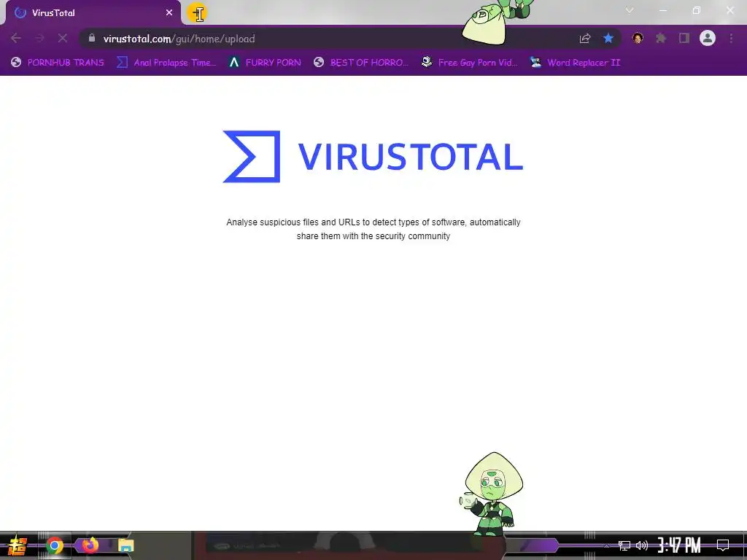Minimize the Chrome window
The height and width of the screenshot is (560, 747).
pyautogui.click(x=663, y=10)
